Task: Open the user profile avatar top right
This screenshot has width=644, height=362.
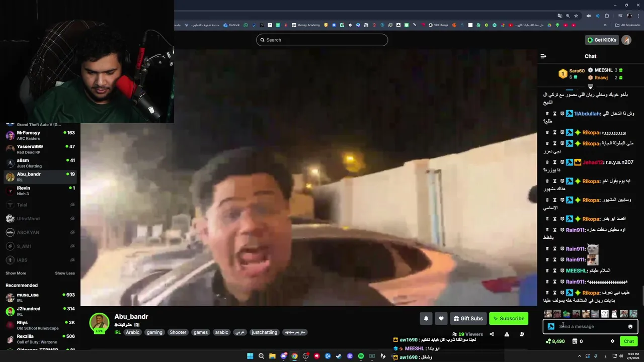Action: [x=626, y=40]
